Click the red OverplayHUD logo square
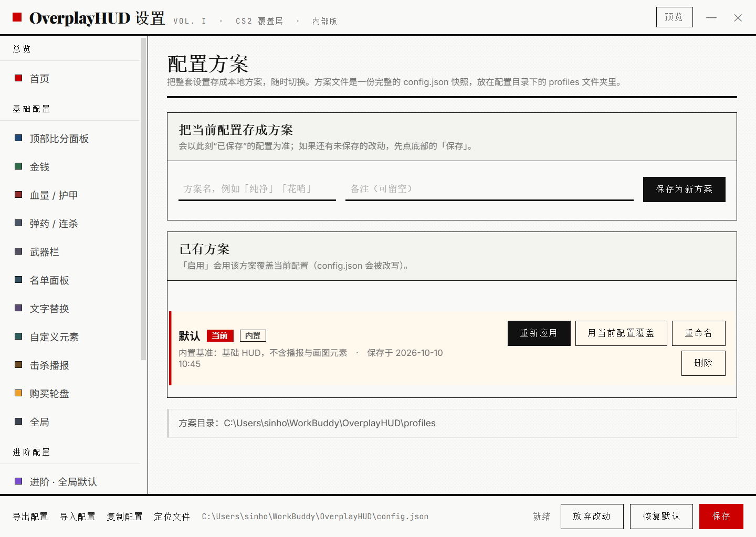Screen dimensions: 756x537 [x=17, y=17]
